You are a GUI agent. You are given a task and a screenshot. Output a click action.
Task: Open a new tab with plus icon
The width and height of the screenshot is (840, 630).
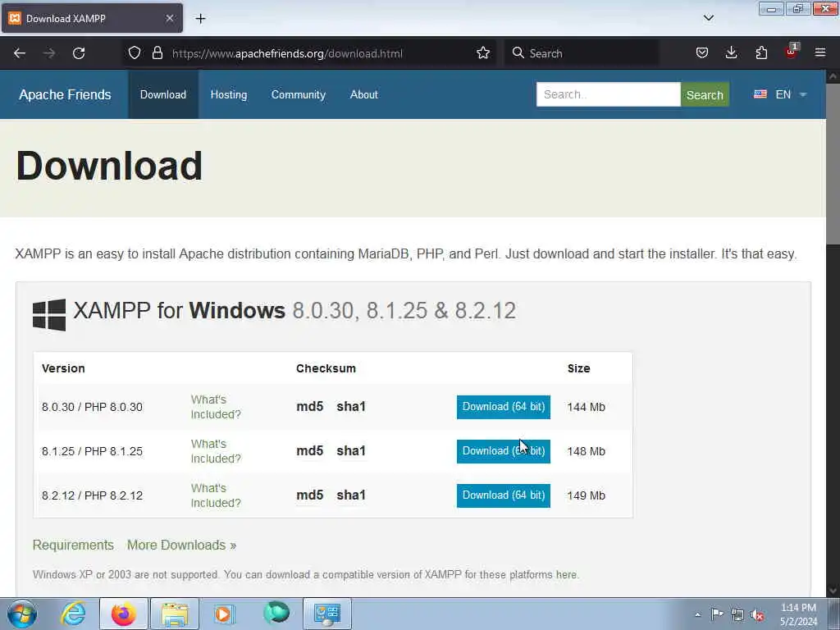pos(200,19)
